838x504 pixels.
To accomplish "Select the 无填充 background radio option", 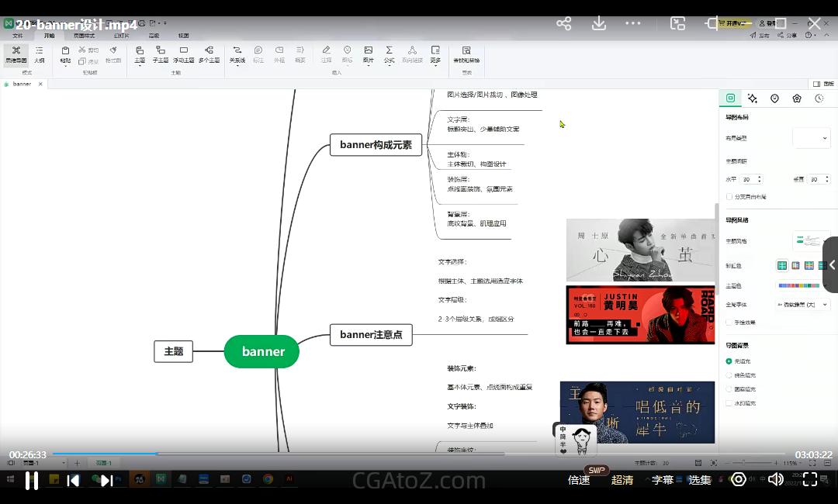I will pyautogui.click(x=729, y=361).
